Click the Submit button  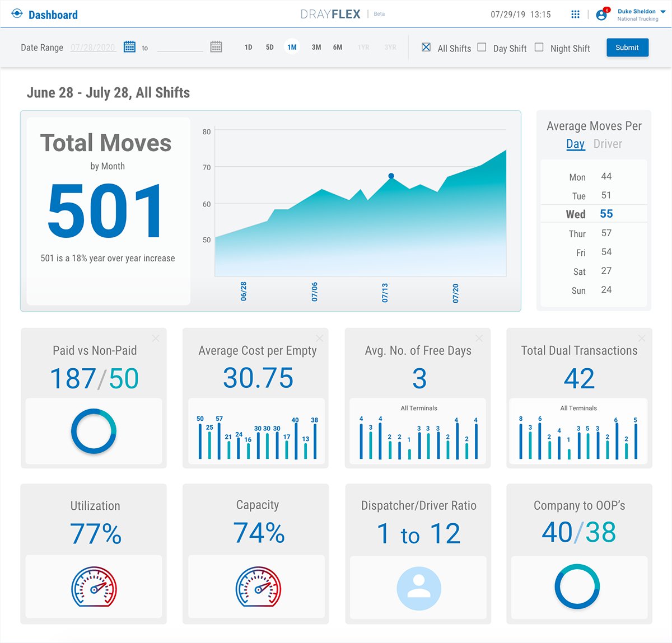(627, 48)
